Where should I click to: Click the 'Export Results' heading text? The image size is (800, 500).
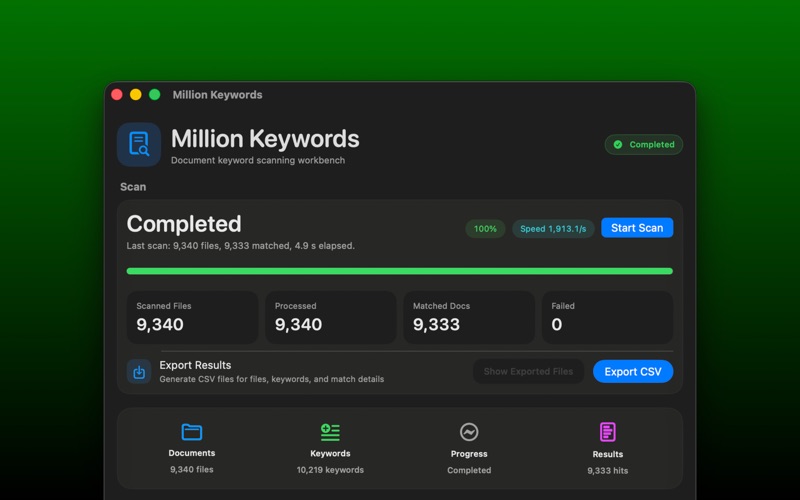(195, 365)
